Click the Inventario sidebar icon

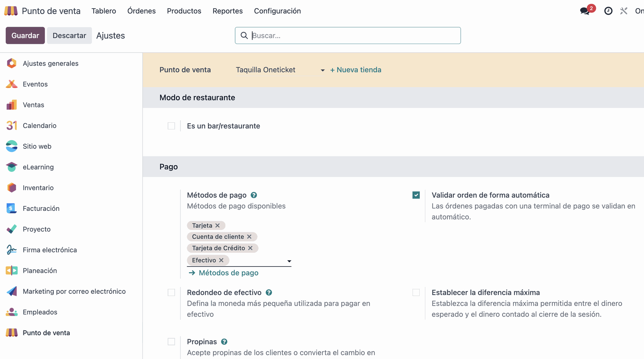point(12,188)
